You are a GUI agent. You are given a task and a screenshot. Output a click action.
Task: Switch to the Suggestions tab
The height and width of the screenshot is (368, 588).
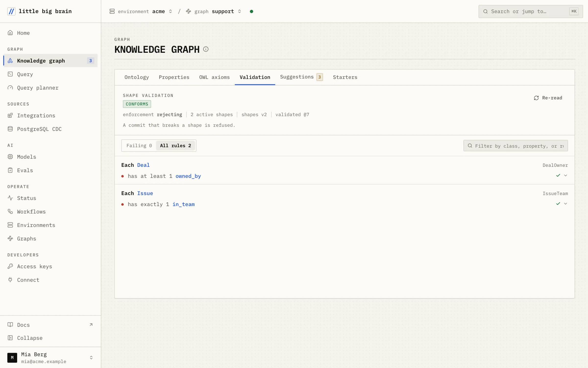click(301, 77)
